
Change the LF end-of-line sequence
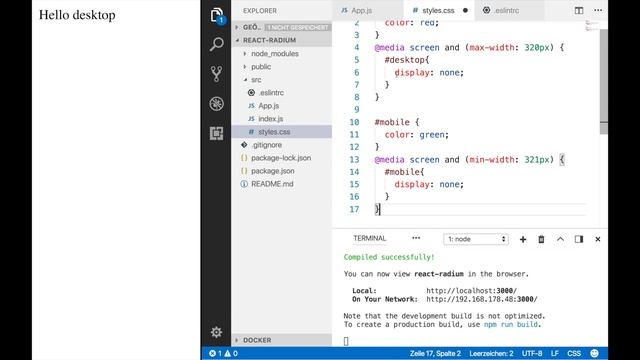[x=555, y=353]
